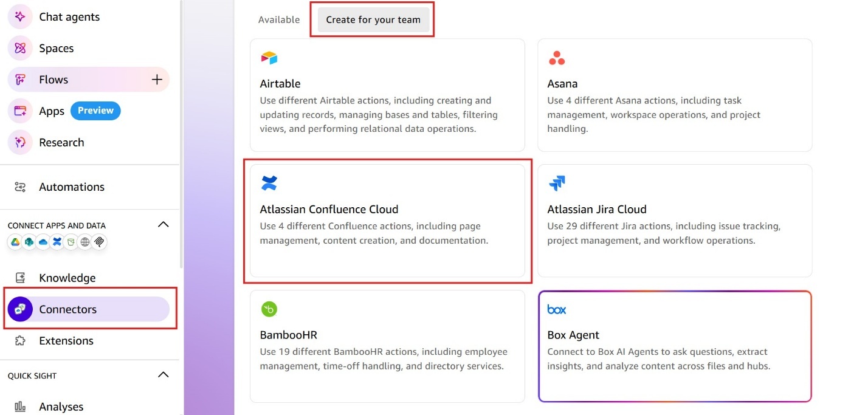This screenshot has height=415, width=868.
Task: Open the Research page
Action: coord(61,142)
